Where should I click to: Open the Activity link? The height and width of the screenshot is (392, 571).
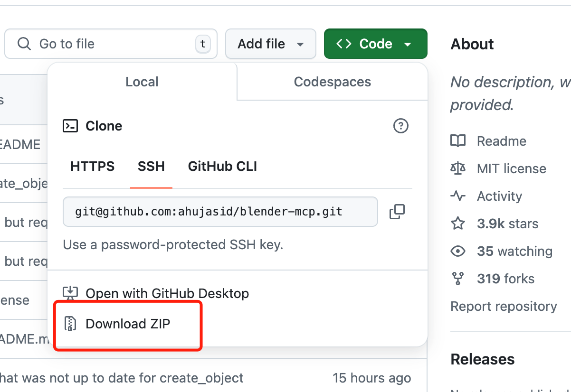pyautogui.click(x=499, y=196)
